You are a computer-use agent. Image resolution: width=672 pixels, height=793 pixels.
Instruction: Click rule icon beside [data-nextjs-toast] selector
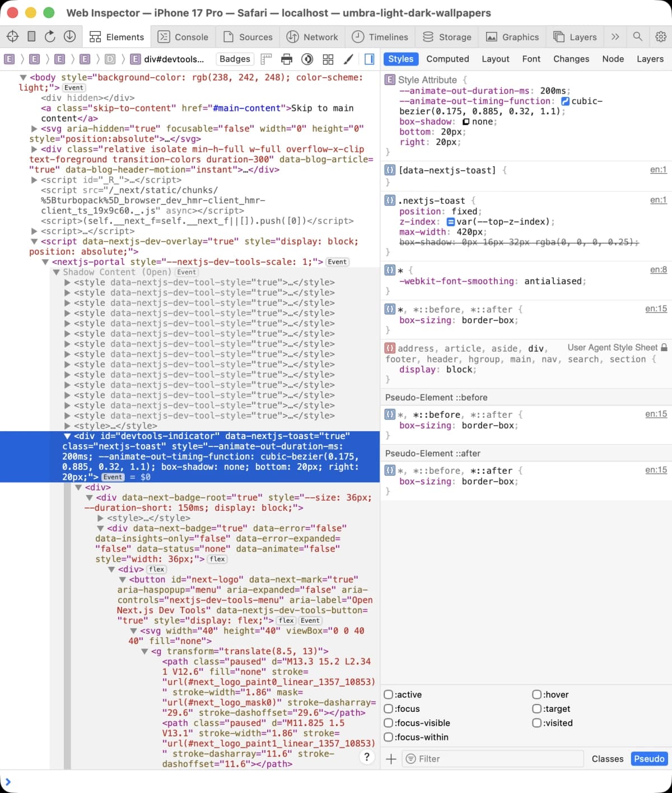[x=390, y=170]
